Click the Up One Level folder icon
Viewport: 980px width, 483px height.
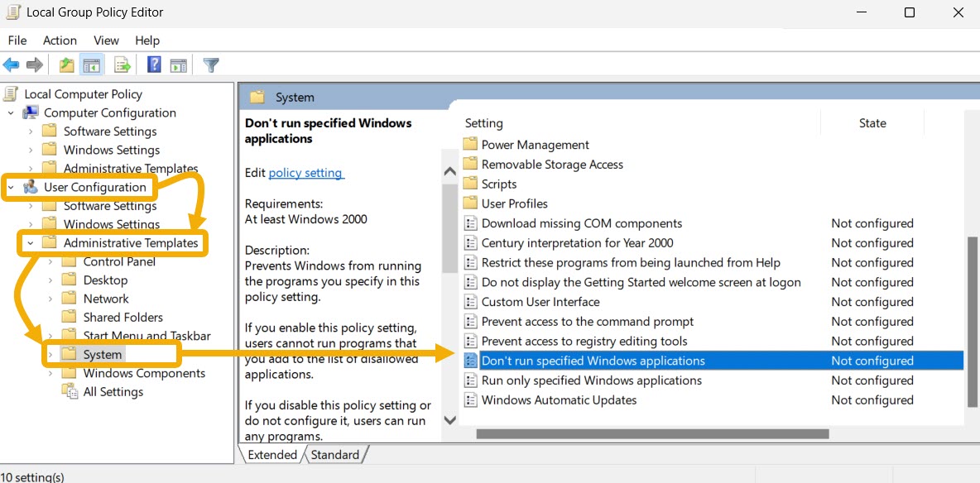pos(66,65)
